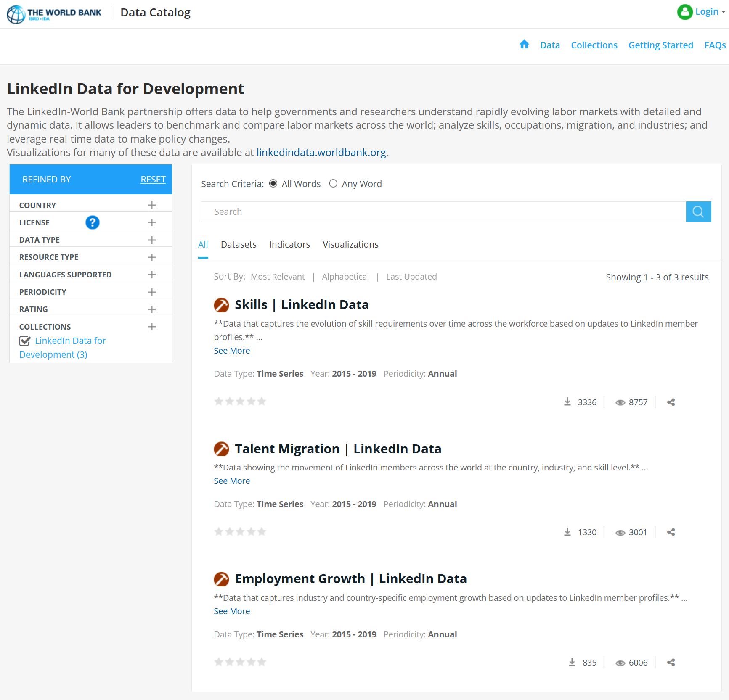Image resolution: width=729 pixels, height=700 pixels.
Task: Select the Any Word radio button
Action: tap(333, 184)
